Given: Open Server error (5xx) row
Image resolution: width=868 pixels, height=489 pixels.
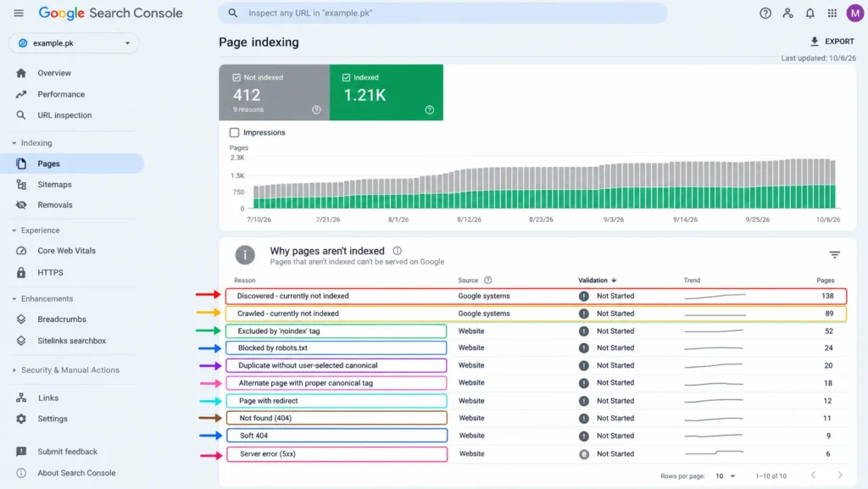Looking at the screenshot, I should pyautogui.click(x=536, y=453).
